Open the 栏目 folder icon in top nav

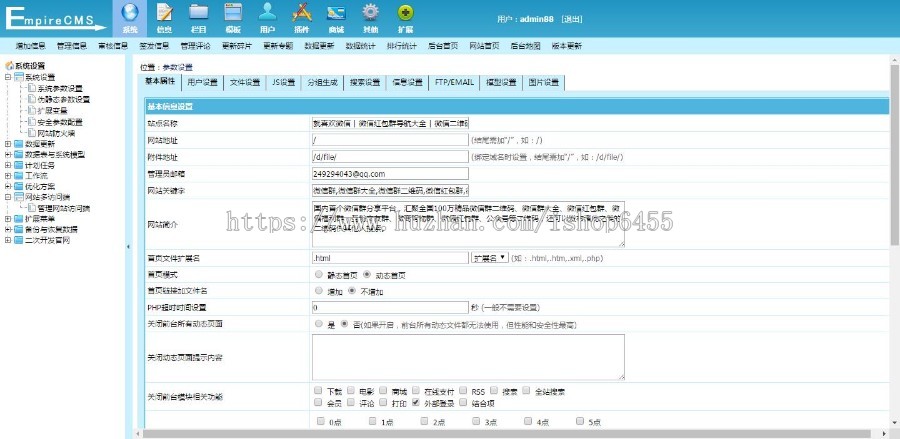[199, 13]
